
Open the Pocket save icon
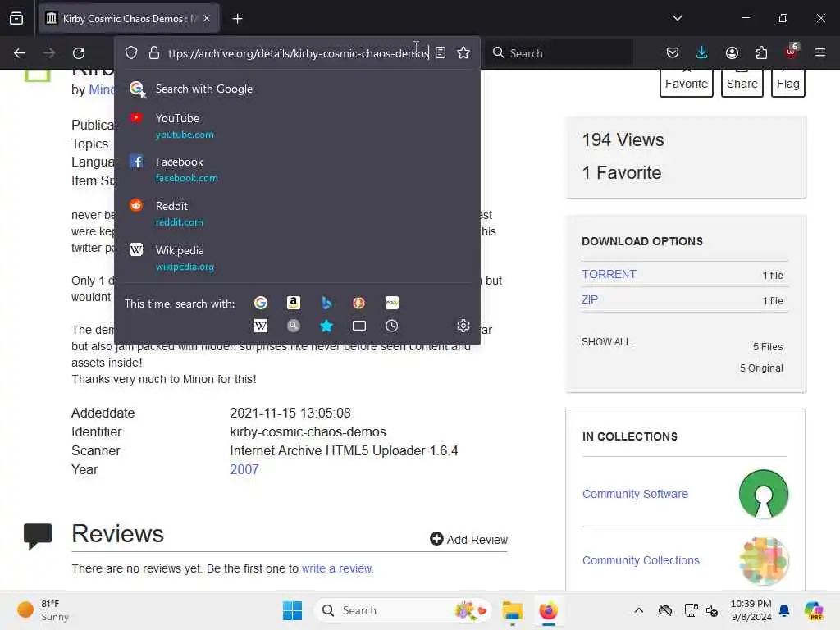(673, 52)
